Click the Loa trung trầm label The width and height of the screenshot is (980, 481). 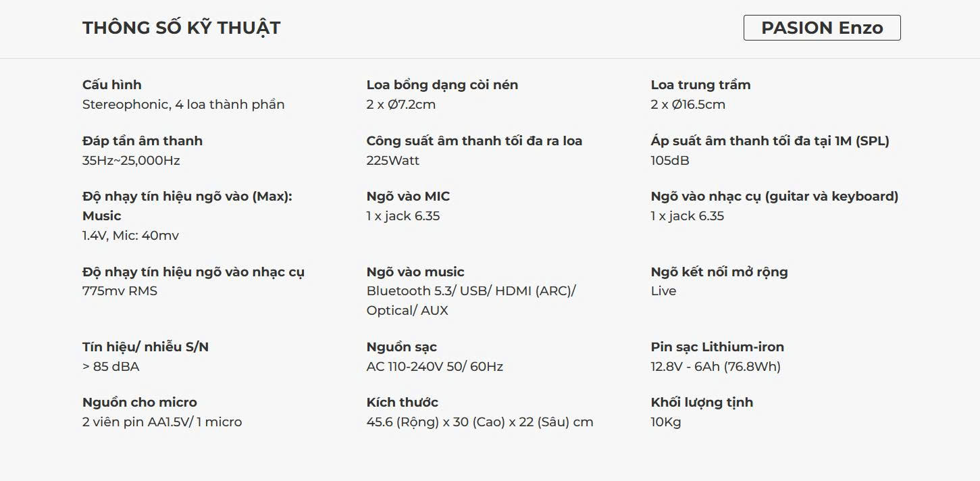(700, 84)
